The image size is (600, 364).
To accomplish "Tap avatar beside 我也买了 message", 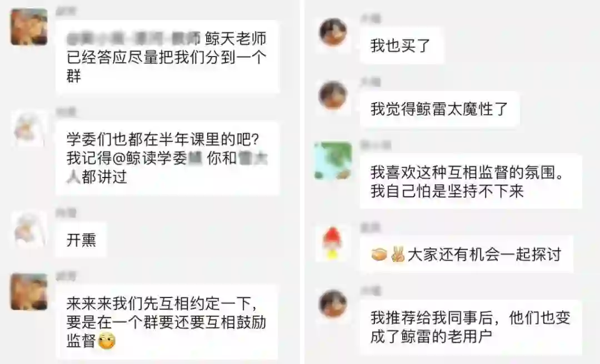I will click(333, 32).
